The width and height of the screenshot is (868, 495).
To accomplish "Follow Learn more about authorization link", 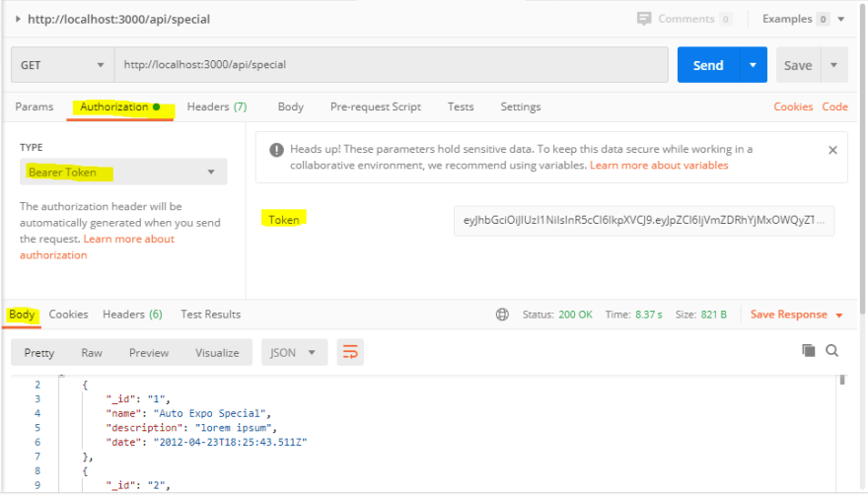I will 97,247.
